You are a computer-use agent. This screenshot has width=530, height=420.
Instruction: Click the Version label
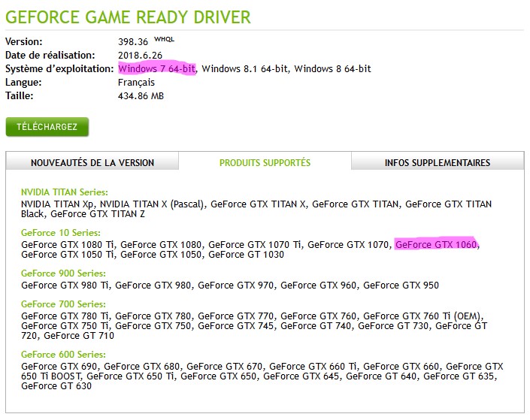23,42
